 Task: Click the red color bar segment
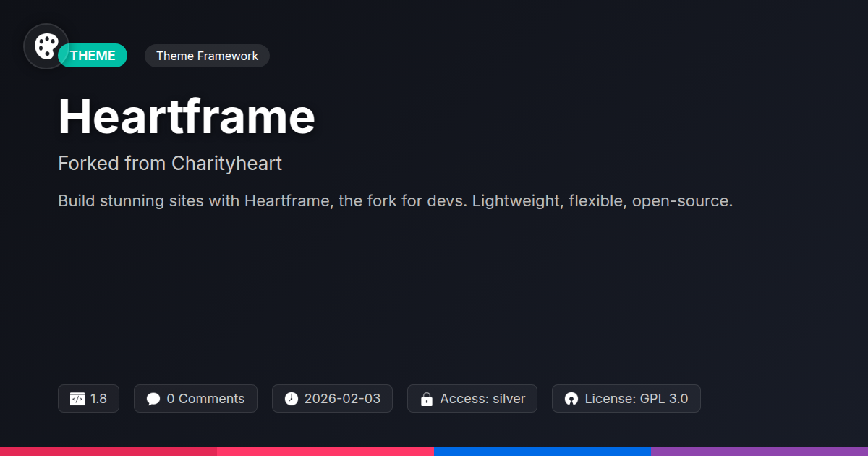point(109,452)
